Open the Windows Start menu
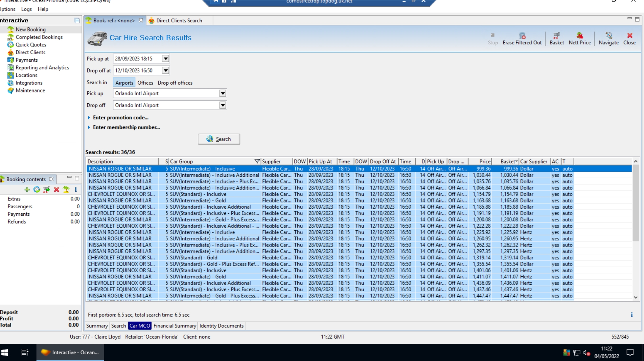Image resolution: width=644 pixels, height=361 pixels. [x=5, y=353]
